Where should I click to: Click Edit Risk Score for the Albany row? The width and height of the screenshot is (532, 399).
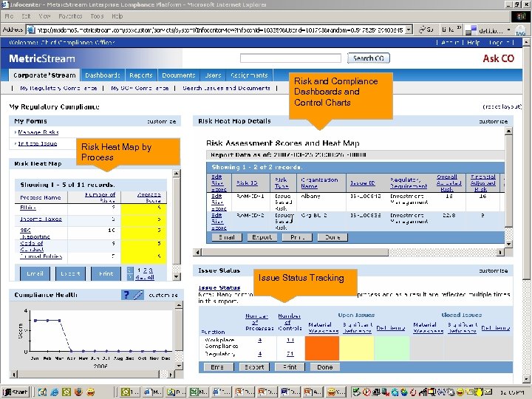tap(219, 202)
